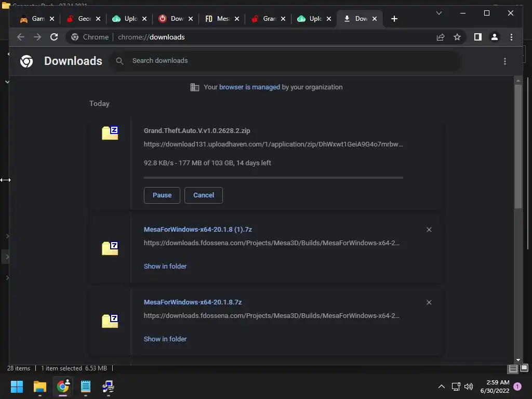
Task: Click the search magnifier icon
Action: pos(119,61)
